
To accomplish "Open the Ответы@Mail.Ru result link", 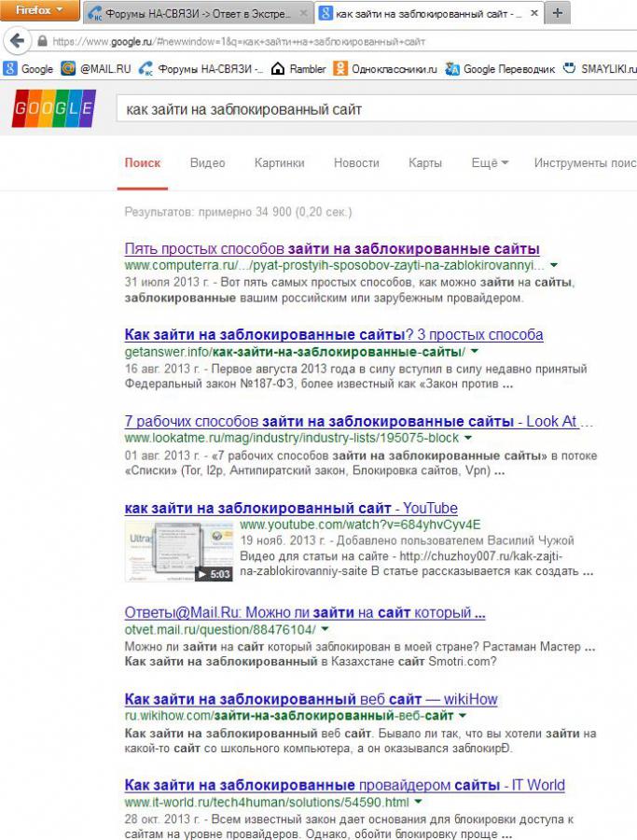I will click(x=305, y=612).
